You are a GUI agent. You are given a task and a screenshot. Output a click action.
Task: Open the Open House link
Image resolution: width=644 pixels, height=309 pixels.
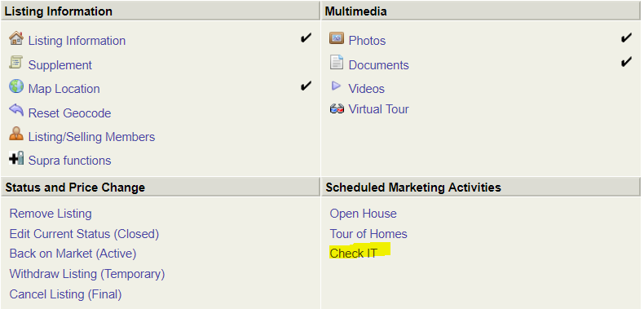[x=363, y=214]
